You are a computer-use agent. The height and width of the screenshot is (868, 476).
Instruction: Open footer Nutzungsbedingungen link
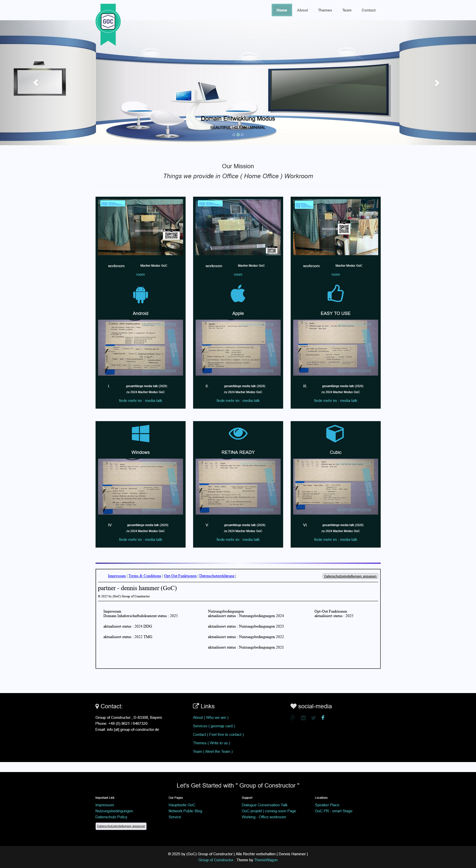[x=114, y=811]
